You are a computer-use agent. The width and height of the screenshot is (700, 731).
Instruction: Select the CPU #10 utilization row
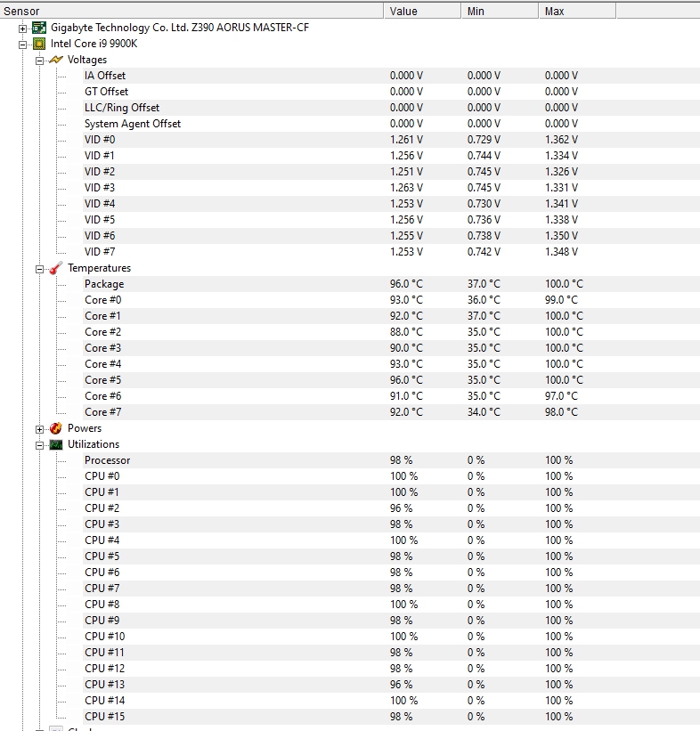coord(391,637)
